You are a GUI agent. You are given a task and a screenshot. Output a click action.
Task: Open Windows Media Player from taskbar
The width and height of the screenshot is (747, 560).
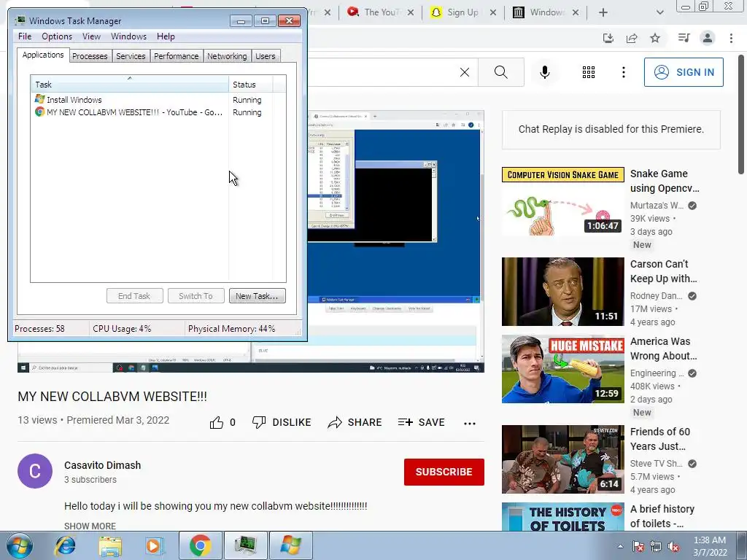pyautogui.click(x=155, y=545)
